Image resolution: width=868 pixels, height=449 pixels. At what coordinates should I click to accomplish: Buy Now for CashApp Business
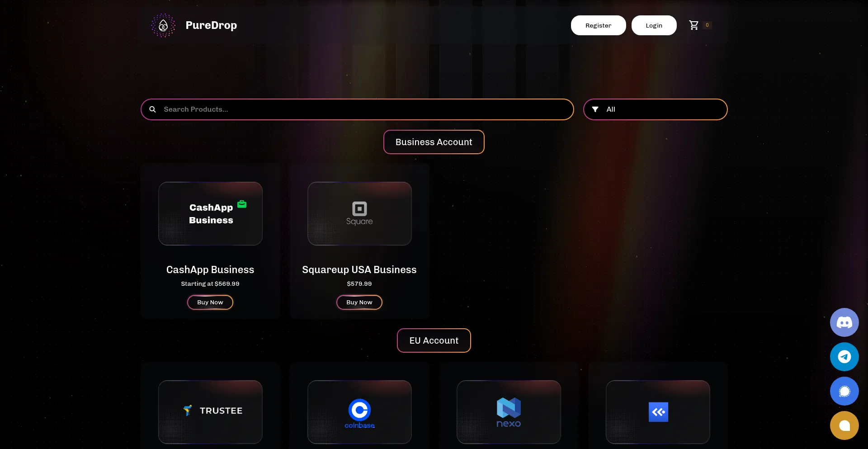tap(210, 302)
